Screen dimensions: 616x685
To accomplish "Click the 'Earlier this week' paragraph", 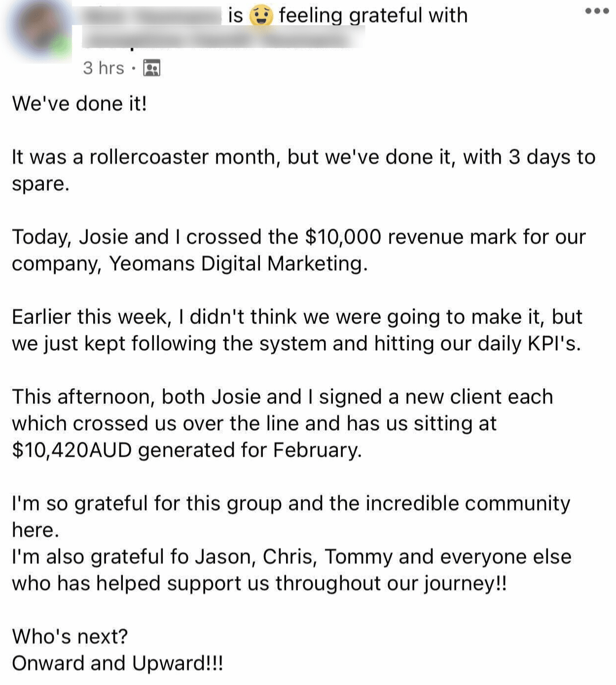I will (x=297, y=330).
